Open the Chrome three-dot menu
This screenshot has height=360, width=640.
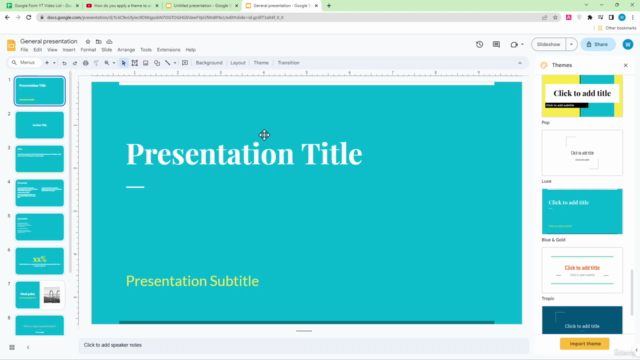(633, 18)
